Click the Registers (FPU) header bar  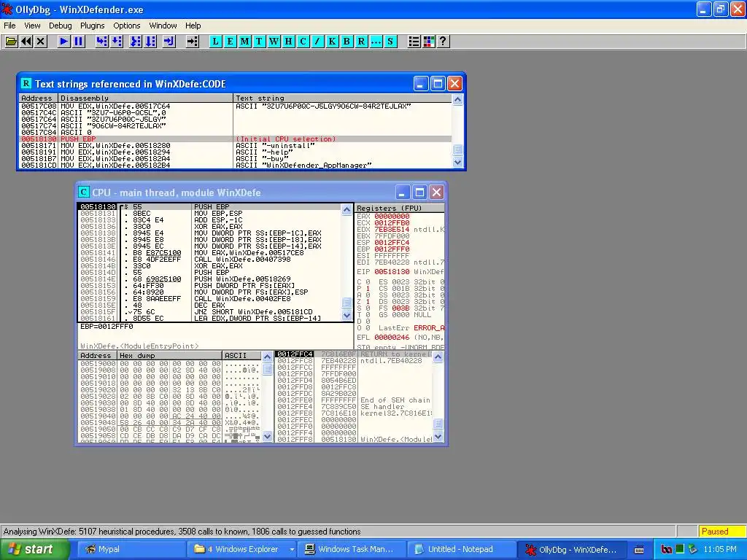click(400, 208)
